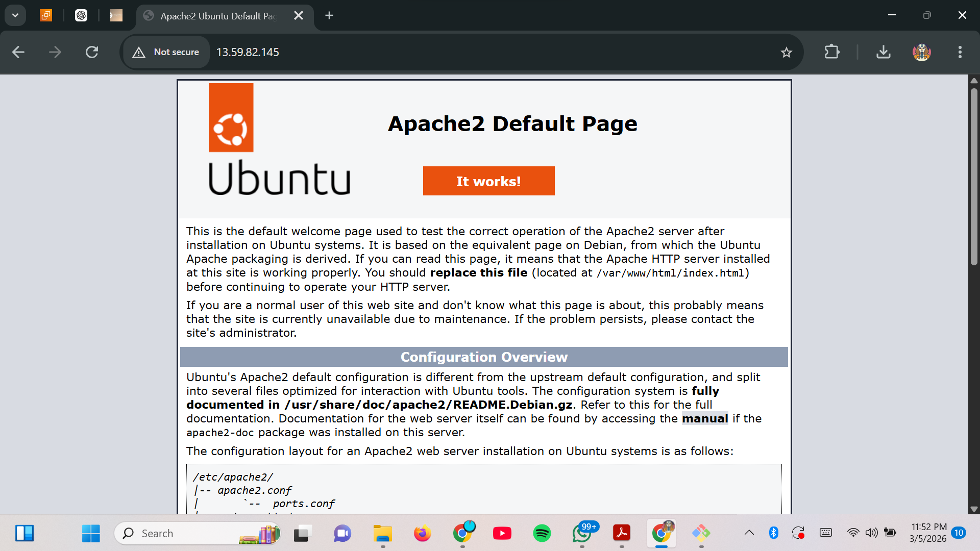
Task: Open Bluetooth settings from the tray
Action: tap(774, 533)
